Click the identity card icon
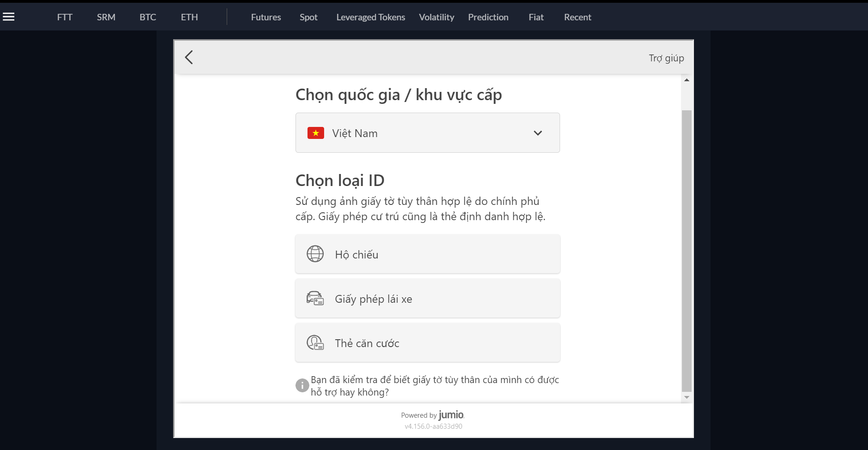Screen dimensions: 868x450 coord(315,343)
